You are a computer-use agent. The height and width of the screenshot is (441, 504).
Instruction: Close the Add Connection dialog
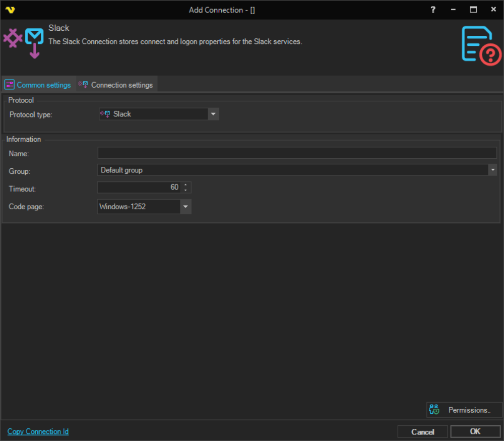tap(493, 10)
